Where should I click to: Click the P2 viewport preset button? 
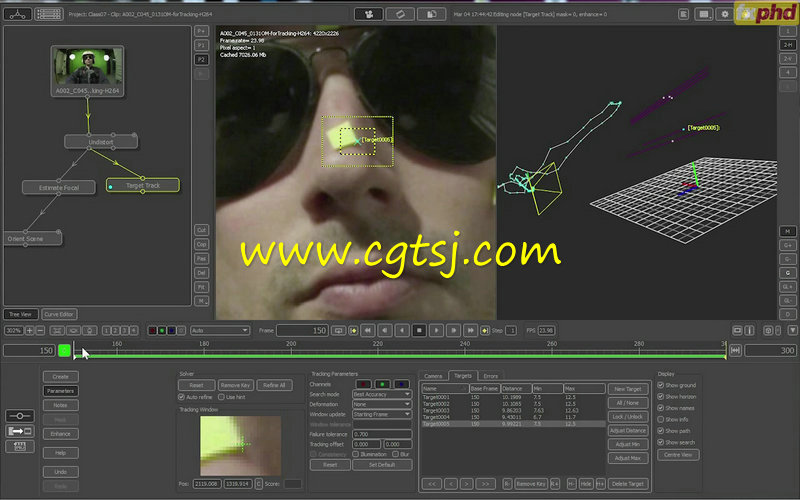(201, 60)
